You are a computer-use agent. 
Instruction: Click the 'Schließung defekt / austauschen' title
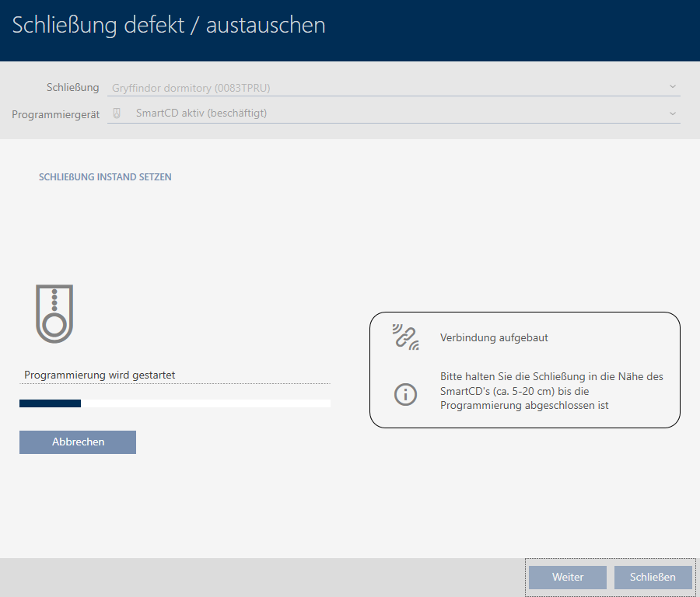click(169, 25)
